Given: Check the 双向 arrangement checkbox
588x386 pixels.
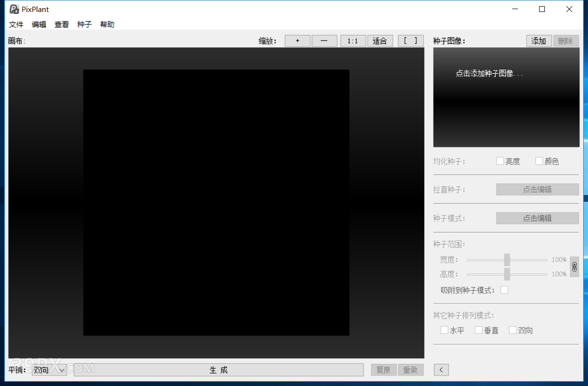Looking at the screenshot, I should point(513,330).
